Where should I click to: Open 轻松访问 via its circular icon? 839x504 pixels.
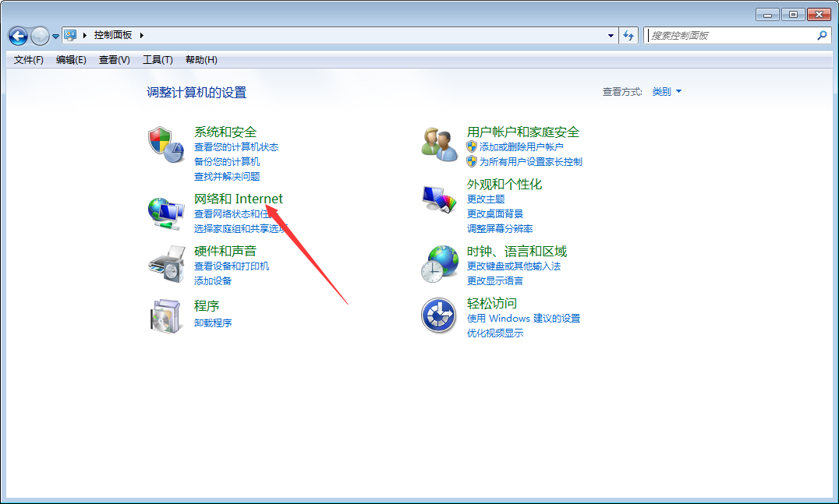pos(439,315)
